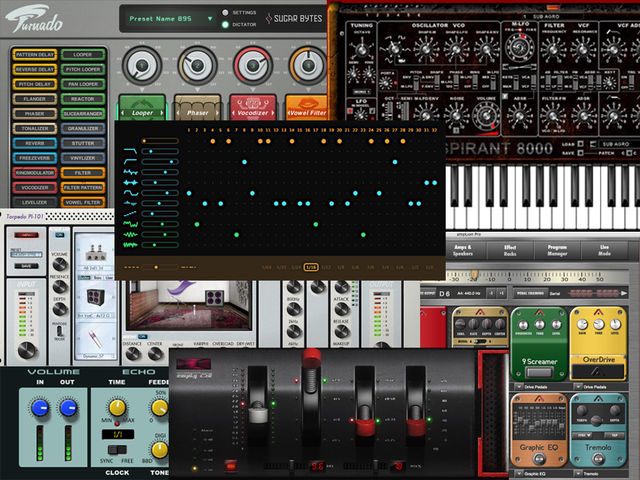Open the Preset Name 895 dropdown arrow

tap(210, 19)
